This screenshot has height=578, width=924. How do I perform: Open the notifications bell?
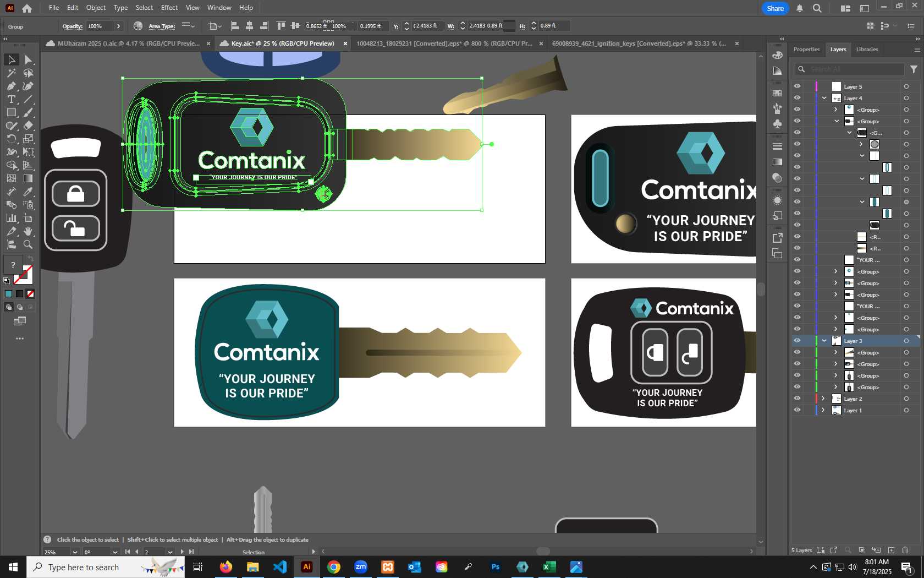pyautogui.click(x=800, y=8)
